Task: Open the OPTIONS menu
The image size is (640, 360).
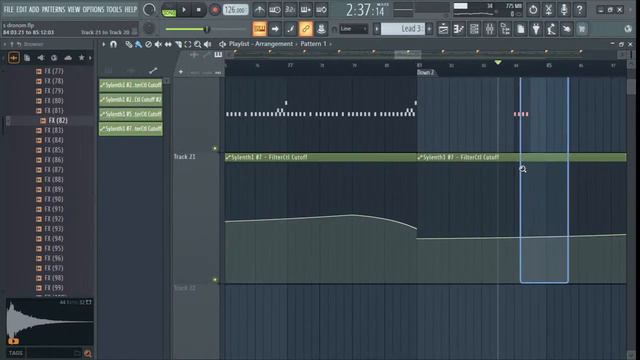Action: 93,9
